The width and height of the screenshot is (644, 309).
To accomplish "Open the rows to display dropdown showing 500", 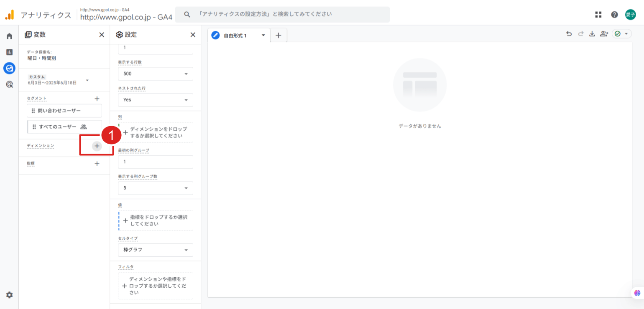I will pos(156,73).
